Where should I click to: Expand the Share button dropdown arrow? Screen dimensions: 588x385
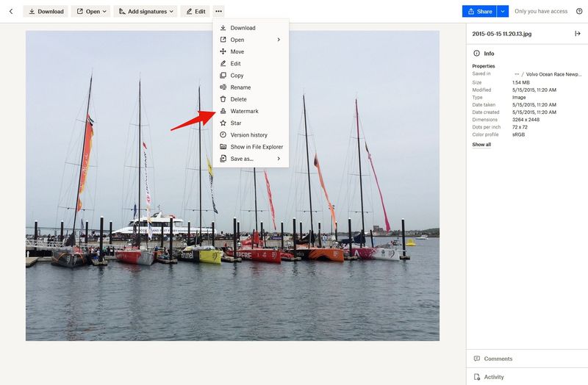[x=503, y=12]
